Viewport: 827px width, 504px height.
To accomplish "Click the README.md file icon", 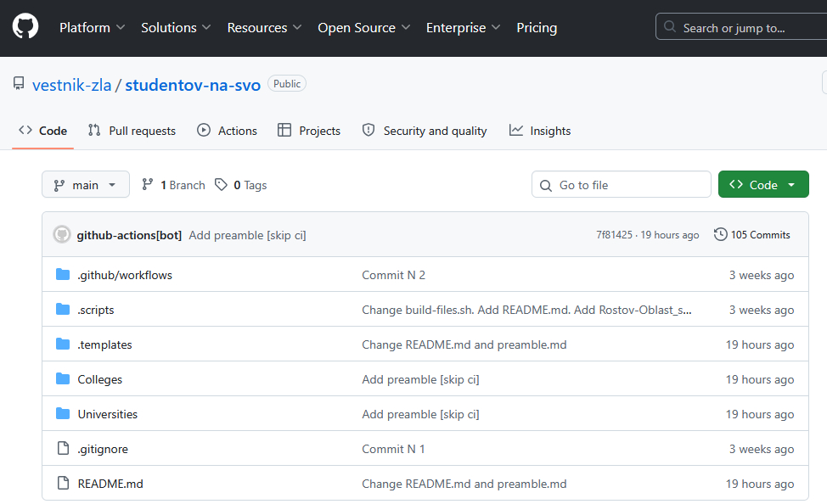I will pyautogui.click(x=63, y=483).
